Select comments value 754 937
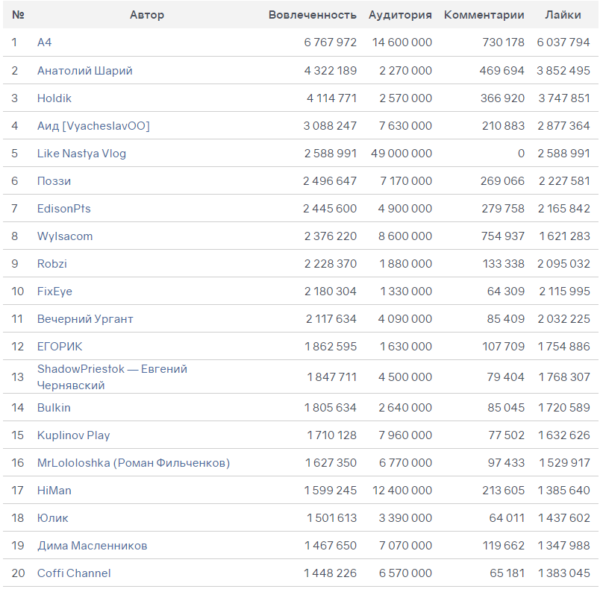This screenshot has width=600, height=589. [503, 236]
